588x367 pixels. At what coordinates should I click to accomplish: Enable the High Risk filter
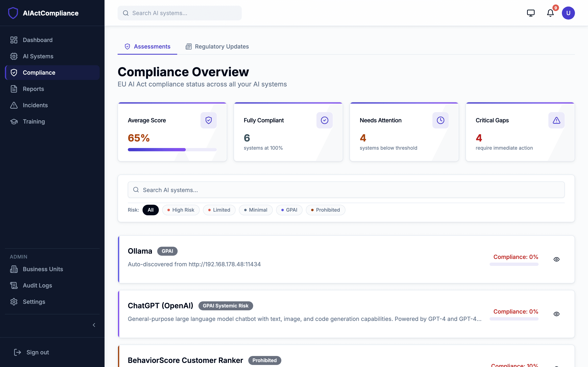coord(181,210)
